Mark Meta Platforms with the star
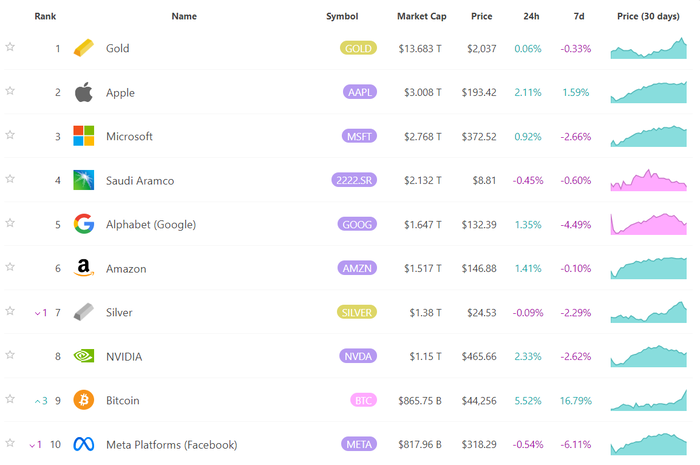The image size is (700, 465). tap(10, 443)
